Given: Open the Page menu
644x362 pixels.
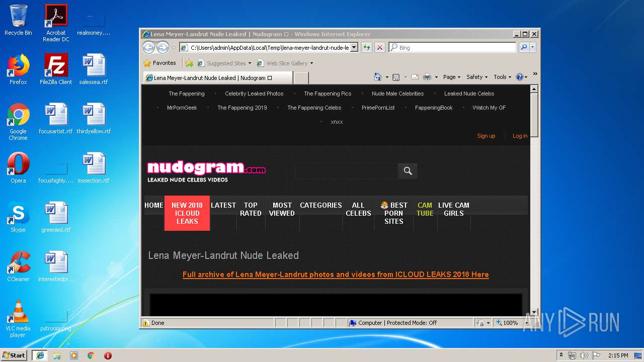Looking at the screenshot, I should pos(451,77).
